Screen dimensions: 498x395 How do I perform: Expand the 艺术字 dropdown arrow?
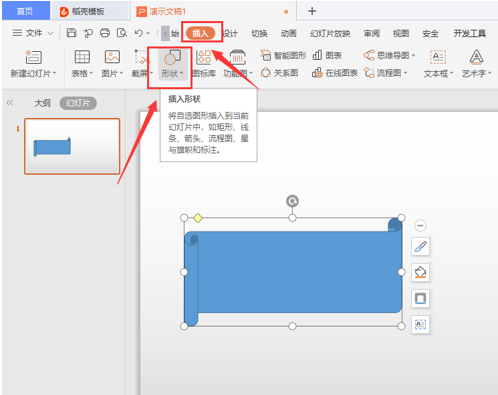(x=489, y=73)
